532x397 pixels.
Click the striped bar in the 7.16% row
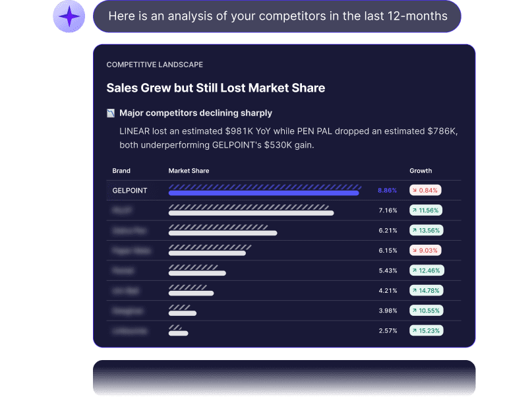[x=251, y=210]
